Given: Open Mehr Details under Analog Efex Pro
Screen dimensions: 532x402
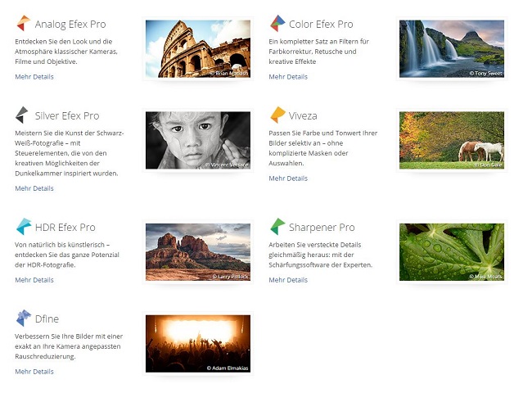Looking at the screenshot, I should (34, 77).
